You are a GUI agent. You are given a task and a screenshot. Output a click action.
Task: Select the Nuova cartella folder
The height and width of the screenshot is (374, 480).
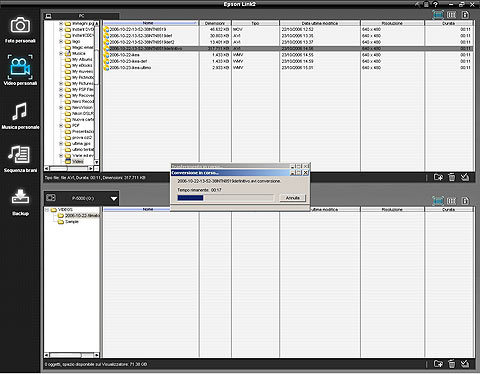point(80,119)
